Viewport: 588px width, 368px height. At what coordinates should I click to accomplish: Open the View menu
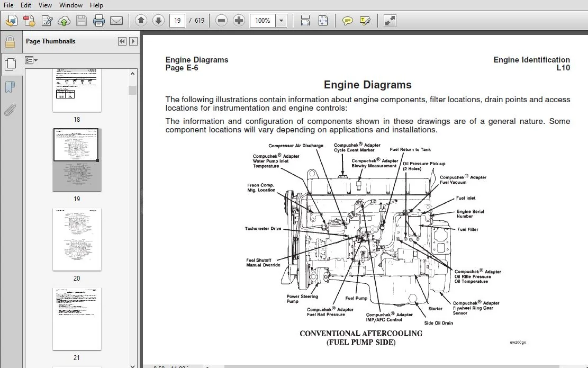pos(45,5)
